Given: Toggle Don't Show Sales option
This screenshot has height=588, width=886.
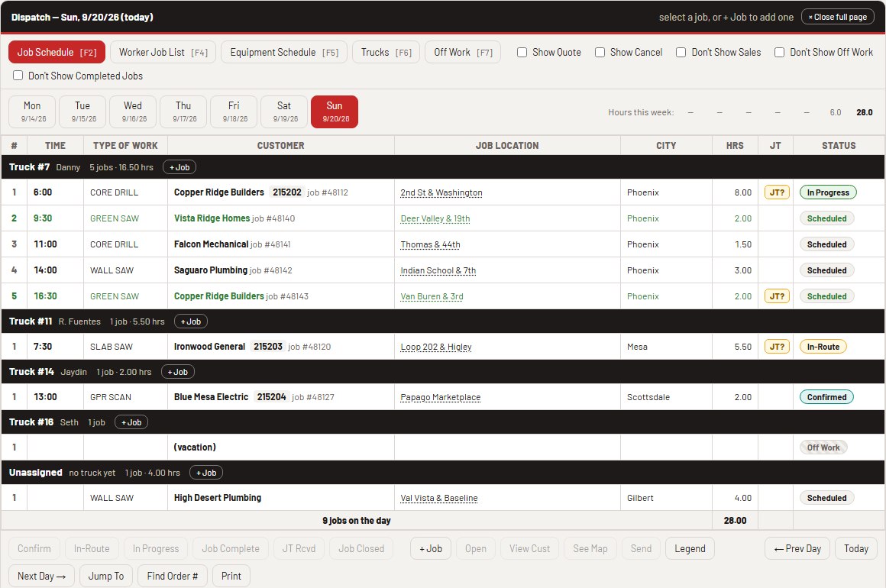Looking at the screenshot, I should tap(681, 53).
